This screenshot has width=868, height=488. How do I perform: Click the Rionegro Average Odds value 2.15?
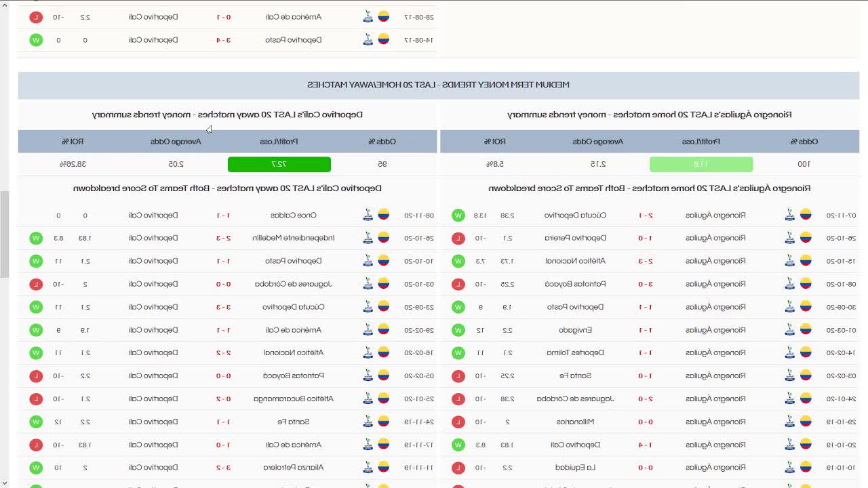pos(598,164)
